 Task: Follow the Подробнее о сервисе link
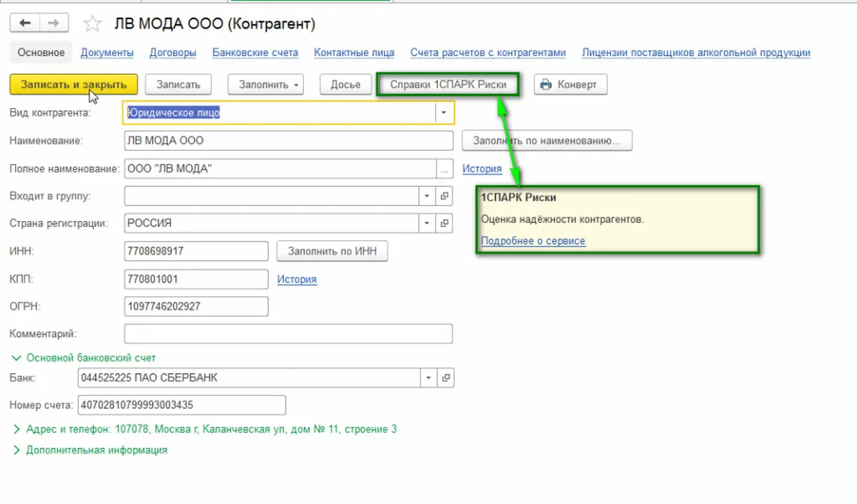tap(533, 241)
